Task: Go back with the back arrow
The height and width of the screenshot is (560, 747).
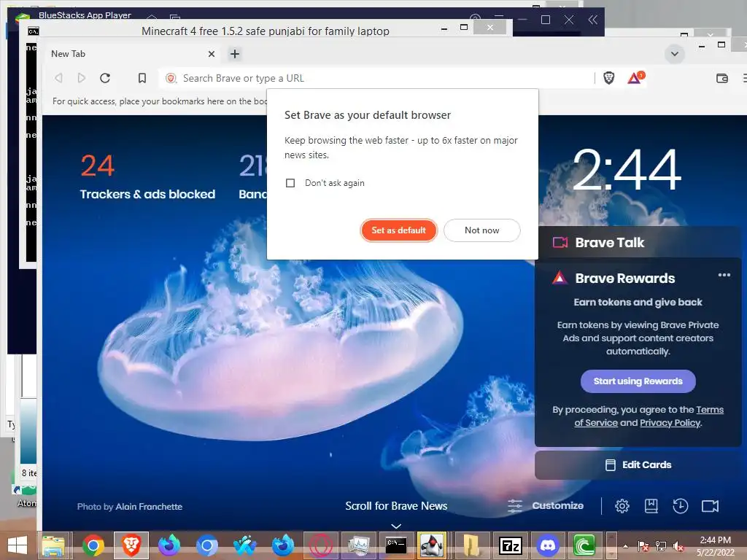Action: coord(58,77)
